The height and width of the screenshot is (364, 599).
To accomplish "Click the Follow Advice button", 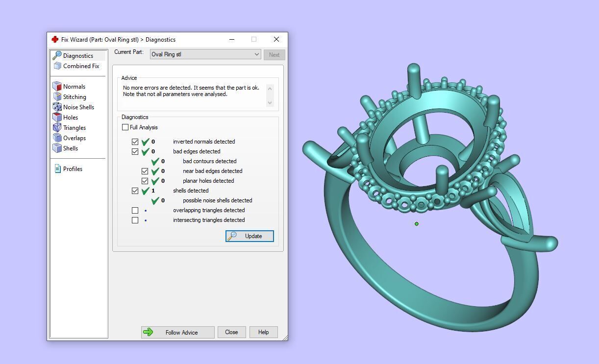I will coord(177,332).
